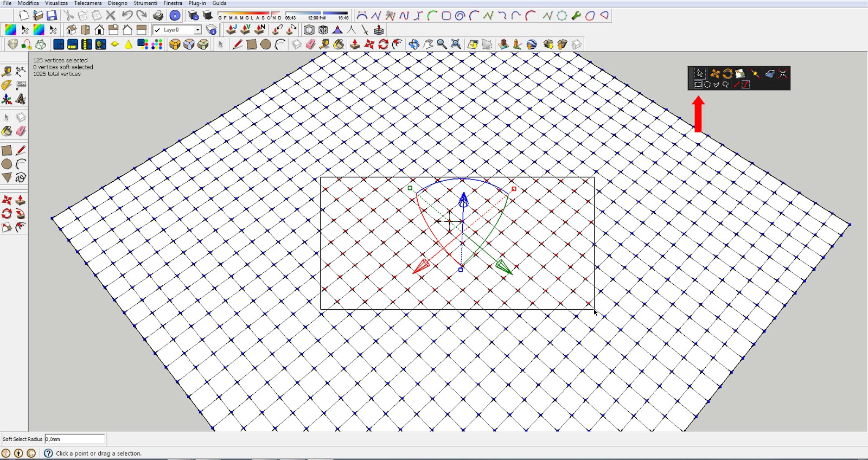
Task: Select the Text label ABC tool
Action: point(21,85)
